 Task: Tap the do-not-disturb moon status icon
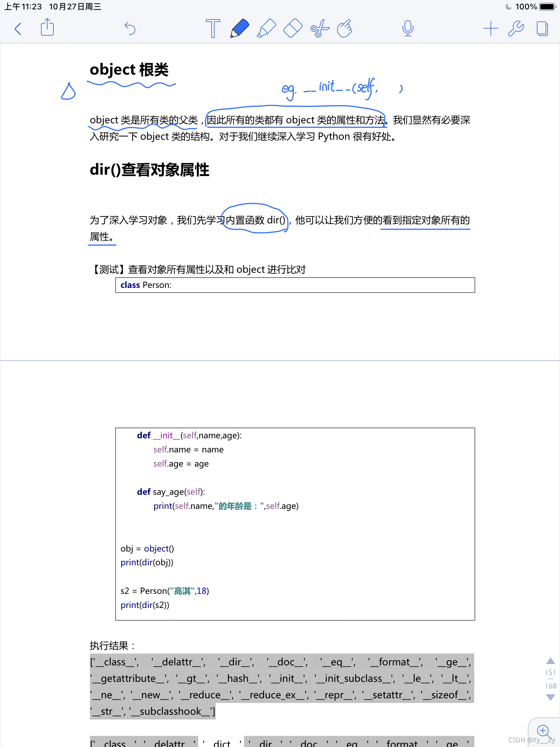coord(508,6)
